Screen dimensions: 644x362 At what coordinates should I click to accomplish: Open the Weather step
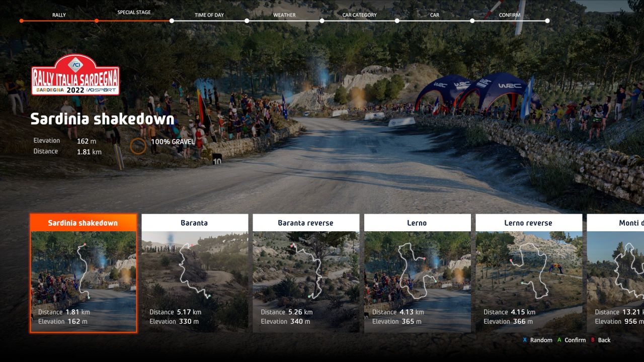(284, 15)
